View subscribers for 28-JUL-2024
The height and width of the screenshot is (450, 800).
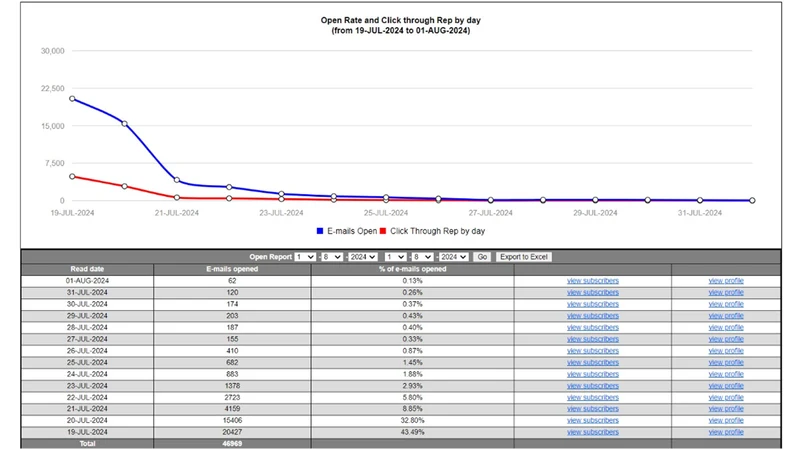point(592,328)
